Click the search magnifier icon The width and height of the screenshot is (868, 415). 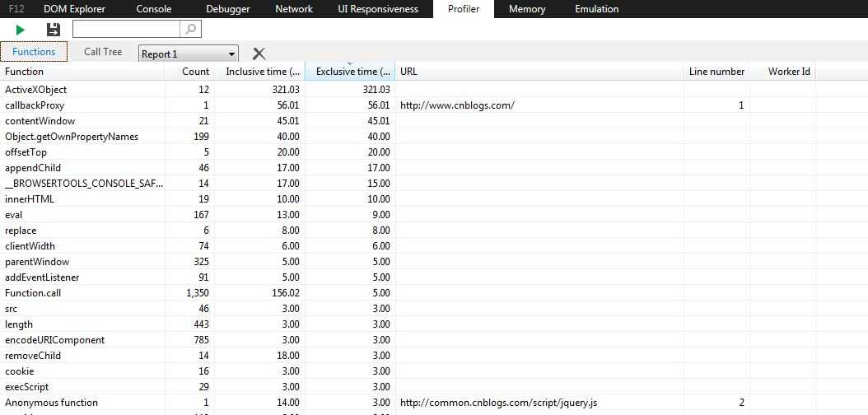pyautogui.click(x=190, y=30)
